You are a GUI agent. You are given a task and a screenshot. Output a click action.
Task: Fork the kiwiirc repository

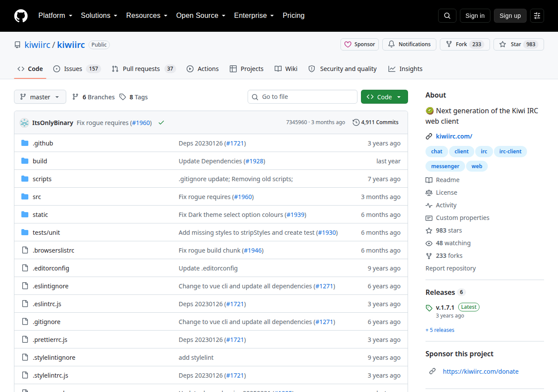pos(465,44)
